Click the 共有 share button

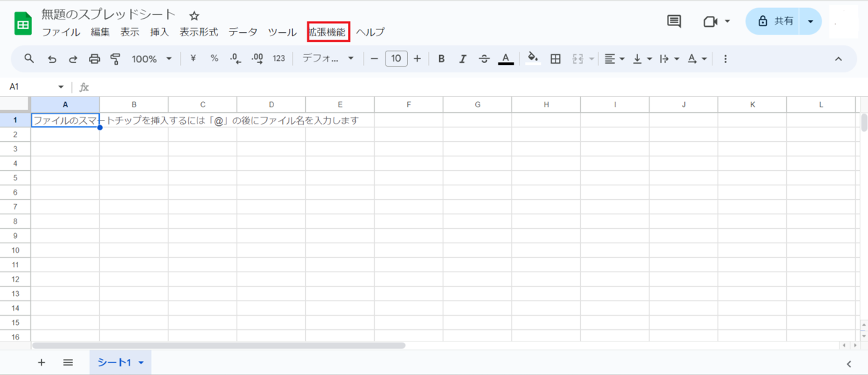(x=775, y=21)
